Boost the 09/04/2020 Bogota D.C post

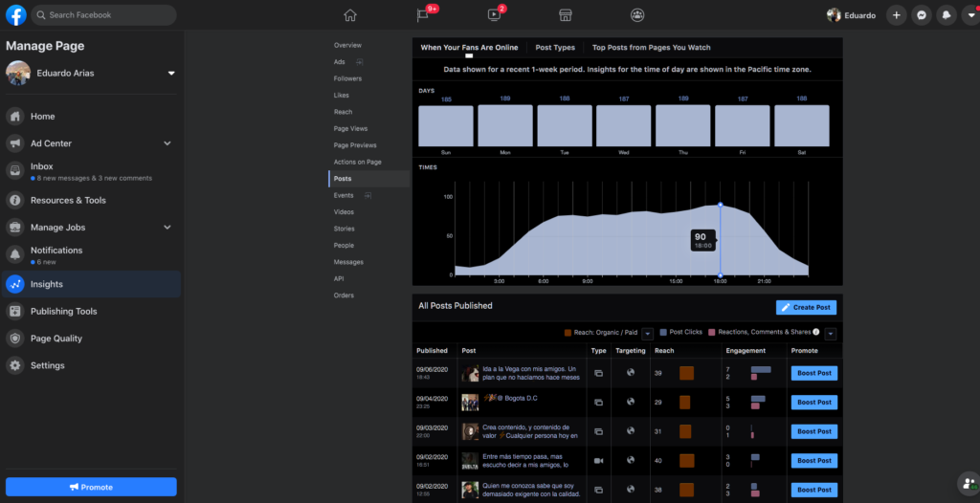pos(814,403)
